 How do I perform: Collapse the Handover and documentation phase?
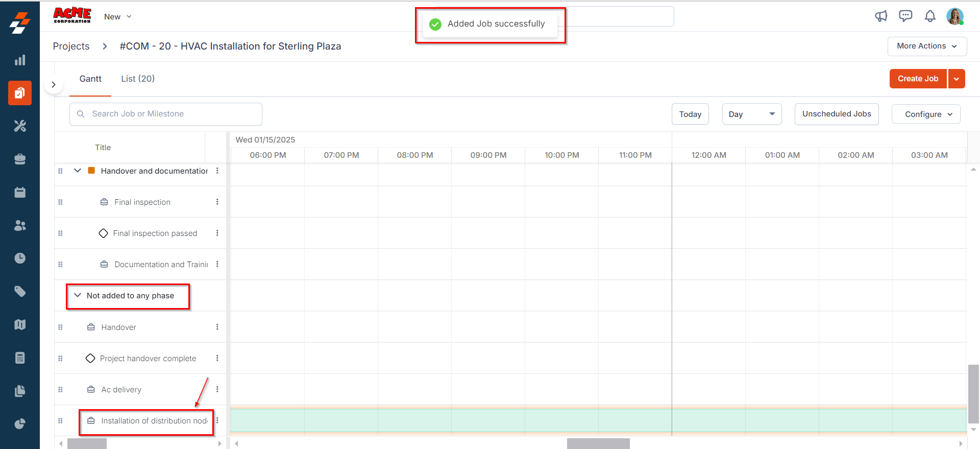pyautogui.click(x=78, y=171)
